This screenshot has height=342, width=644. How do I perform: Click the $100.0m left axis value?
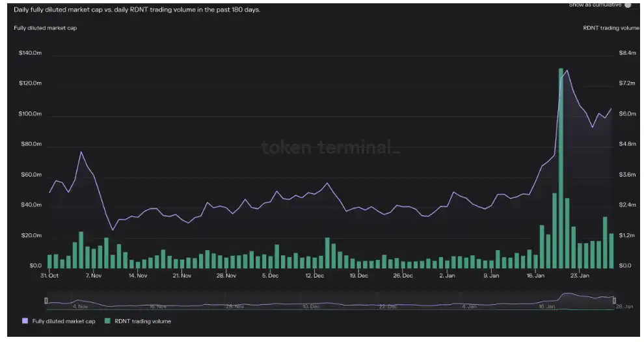tap(30, 113)
